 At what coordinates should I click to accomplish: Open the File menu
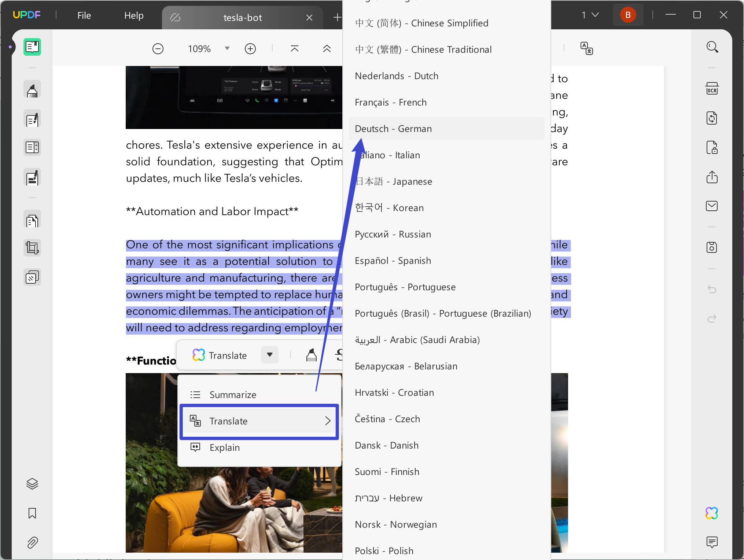[x=84, y=15]
